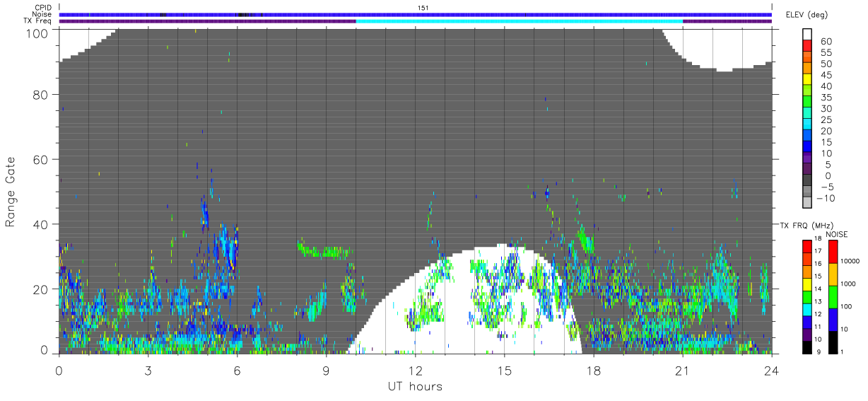Screen dimensions: 868x401
Task: Click the Noise row label at top left
Action: (43, 14)
